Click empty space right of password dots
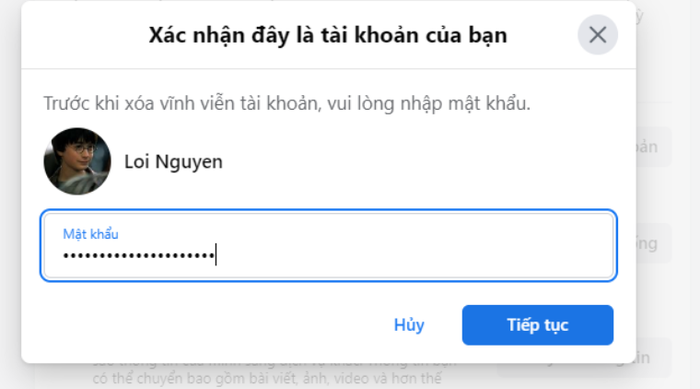Screen dimensions: 700x389 click(415, 255)
